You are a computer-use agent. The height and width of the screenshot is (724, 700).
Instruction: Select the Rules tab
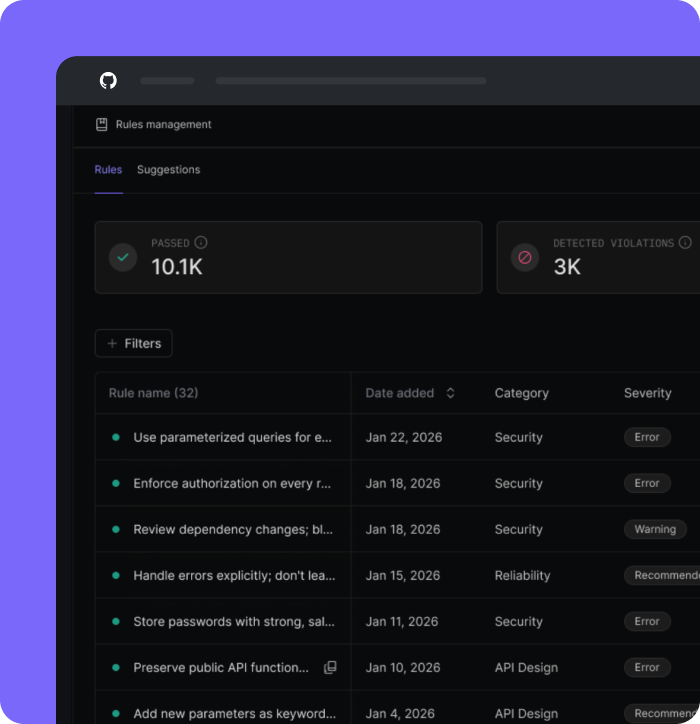point(108,170)
